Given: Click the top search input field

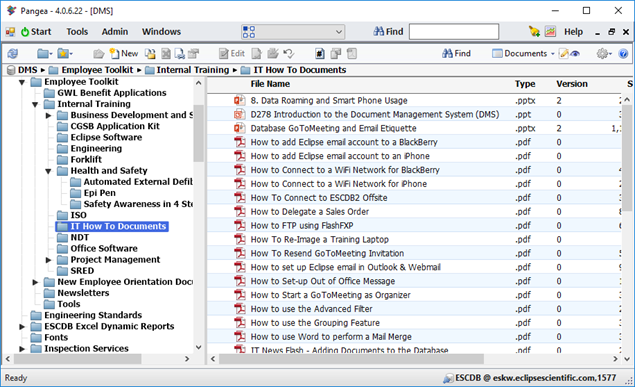Looking at the screenshot, I should (x=454, y=32).
